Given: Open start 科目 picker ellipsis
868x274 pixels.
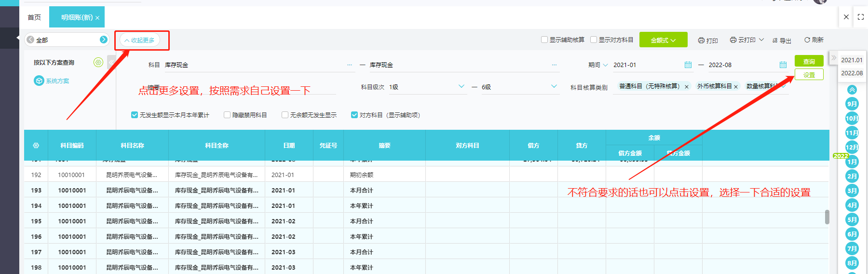Looking at the screenshot, I should (349, 65).
